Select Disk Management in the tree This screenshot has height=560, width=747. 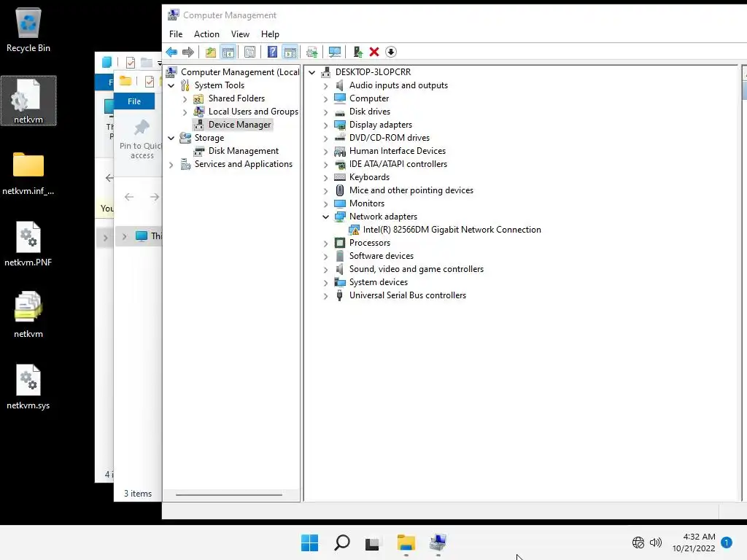244,151
